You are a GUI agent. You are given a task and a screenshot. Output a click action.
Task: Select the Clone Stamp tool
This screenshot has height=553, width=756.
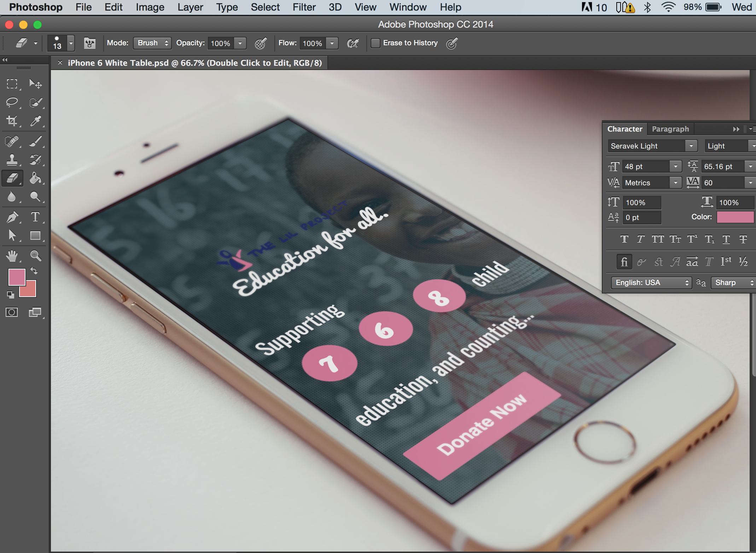pos(12,159)
